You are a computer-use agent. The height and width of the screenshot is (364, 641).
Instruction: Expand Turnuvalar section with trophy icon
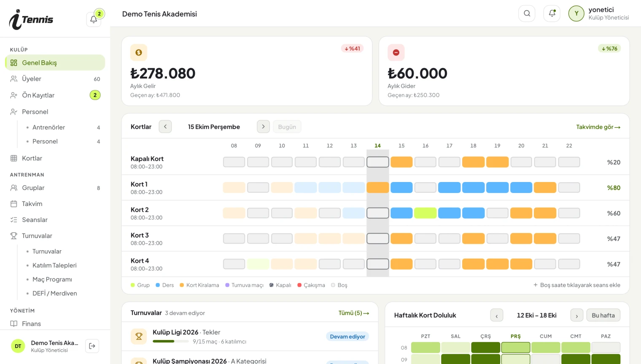point(55,236)
